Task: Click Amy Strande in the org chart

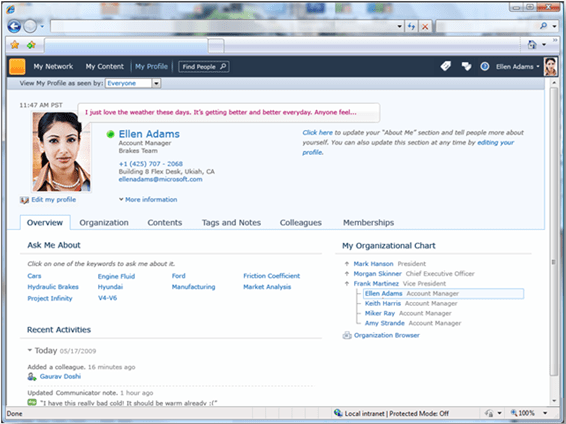Action: click(384, 323)
